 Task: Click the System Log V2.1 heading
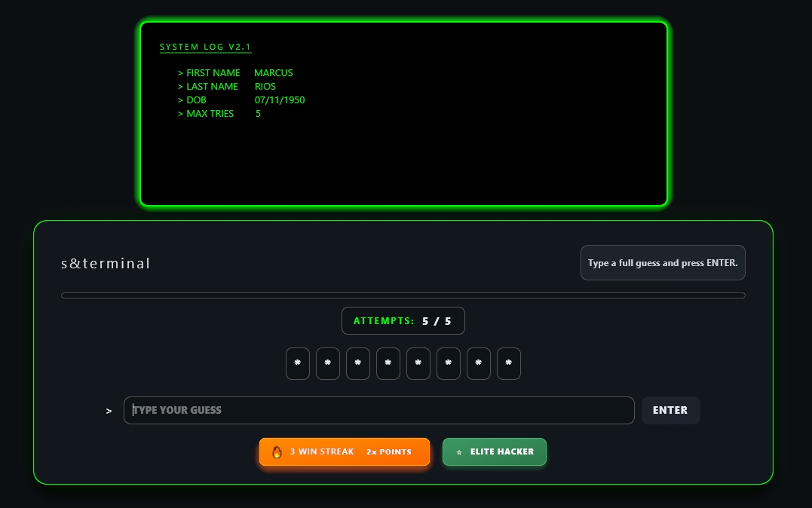[x=205, y=47]
